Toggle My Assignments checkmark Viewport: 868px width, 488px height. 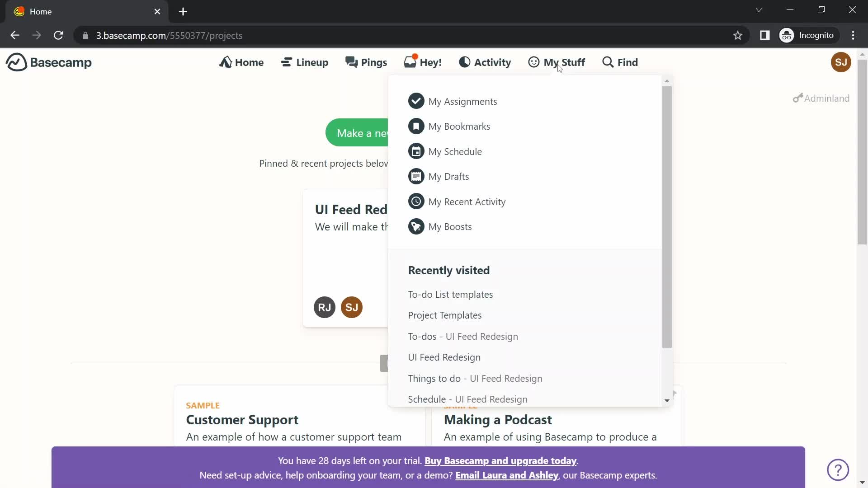[415, 101]
